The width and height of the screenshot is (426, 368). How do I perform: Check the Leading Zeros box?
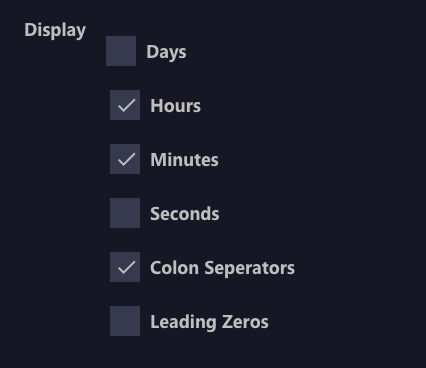pyautogui.click(x=125, y=321)
